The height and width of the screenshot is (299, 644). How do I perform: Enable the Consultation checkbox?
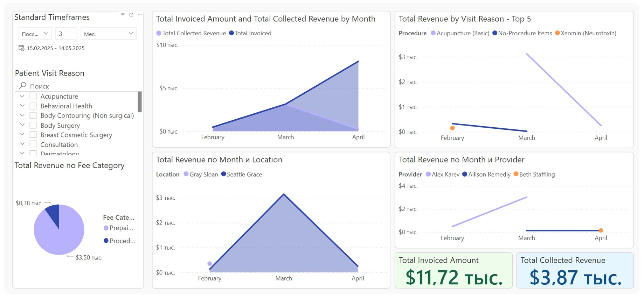(33, 144)
